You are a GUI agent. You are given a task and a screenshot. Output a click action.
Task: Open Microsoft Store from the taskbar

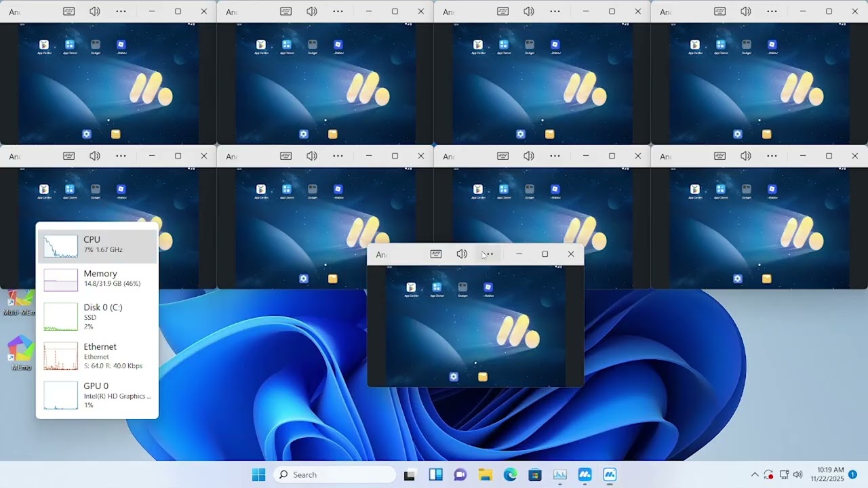535,475
